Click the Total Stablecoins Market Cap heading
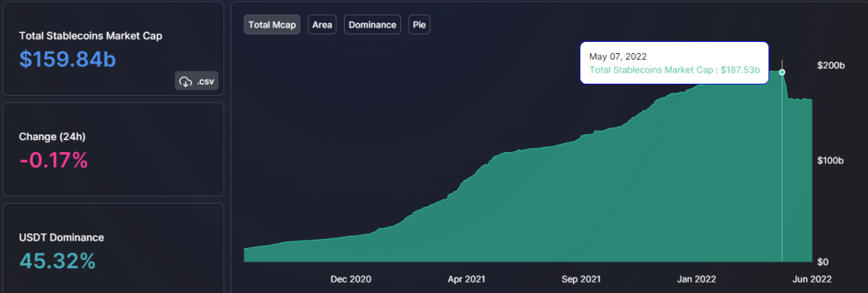Screen dimensions: 868x293 [x=91, y=35]
